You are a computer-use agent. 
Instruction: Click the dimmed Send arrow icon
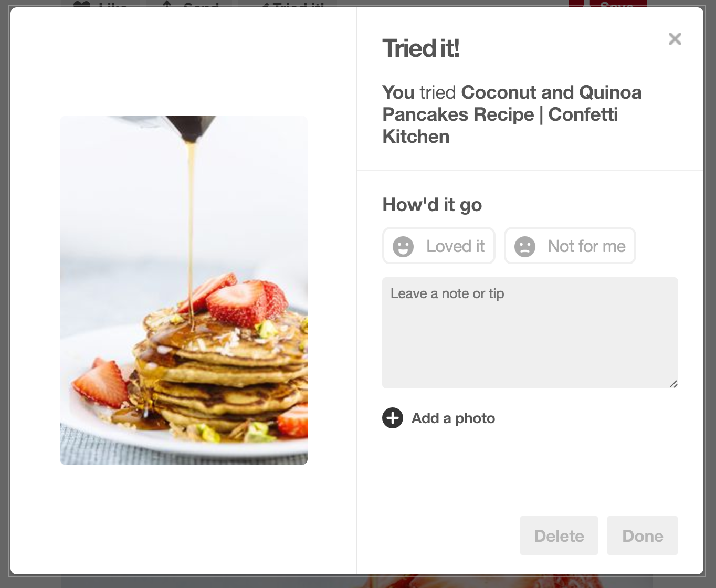pyautogui.click(x=167, y=4)
